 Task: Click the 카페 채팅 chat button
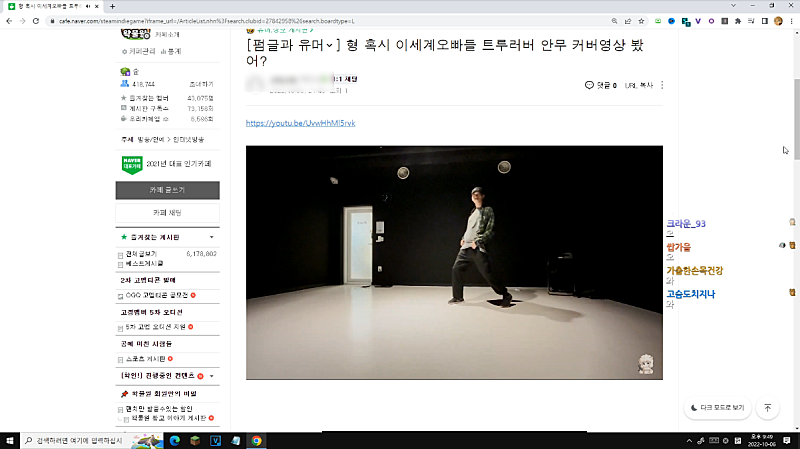(x=167, y=213)
